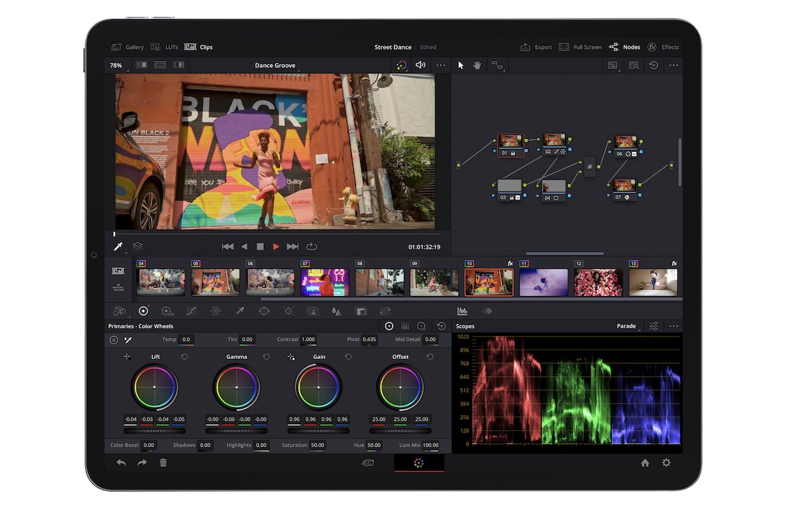Select the eyedropper qualifier tool under viewer
812x508 pixels.
point(118,247)
